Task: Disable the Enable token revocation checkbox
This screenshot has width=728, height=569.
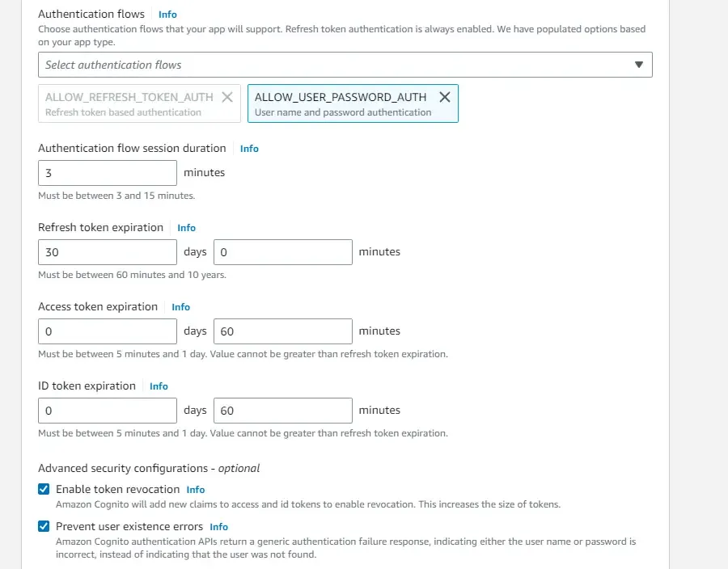Action: click(44, 489)
